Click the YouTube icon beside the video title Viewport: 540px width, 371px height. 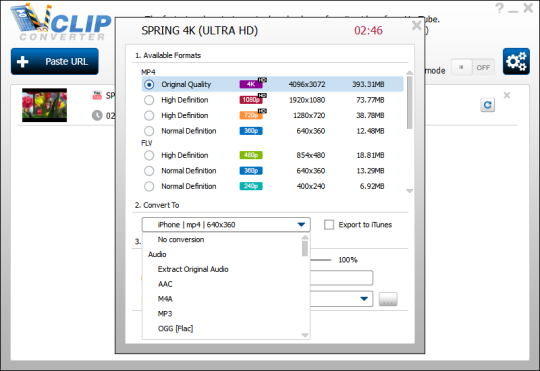(x=97, y=95)
